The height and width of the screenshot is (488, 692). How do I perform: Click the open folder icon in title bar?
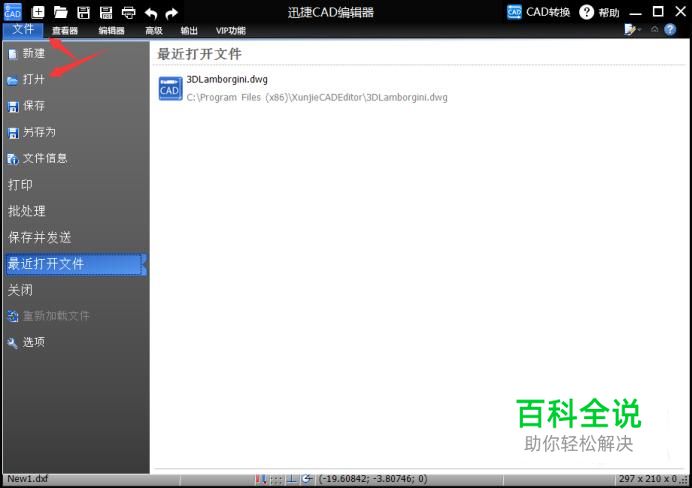[x=60, y=12]
